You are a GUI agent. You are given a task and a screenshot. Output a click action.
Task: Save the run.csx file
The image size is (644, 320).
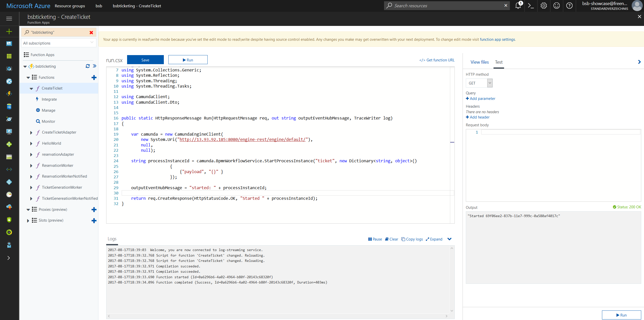point(145,60)
